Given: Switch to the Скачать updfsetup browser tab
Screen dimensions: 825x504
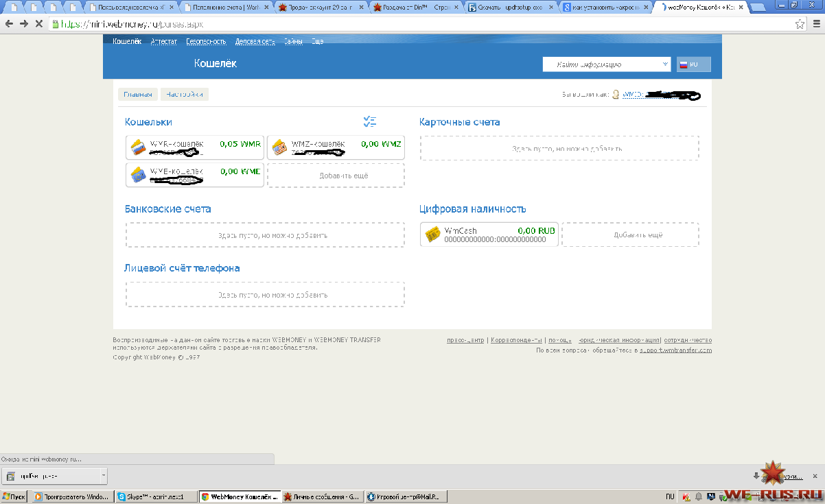Looking at the screenshot, I should pos(511,7).
